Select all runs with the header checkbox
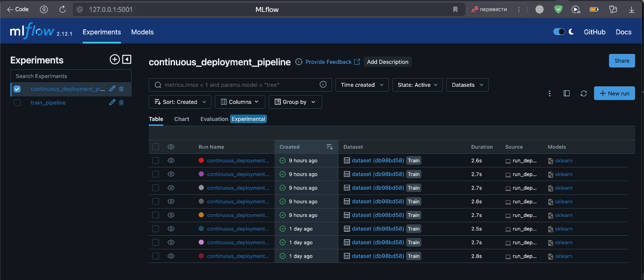This screenshot has height=280, width=644. 156,147
